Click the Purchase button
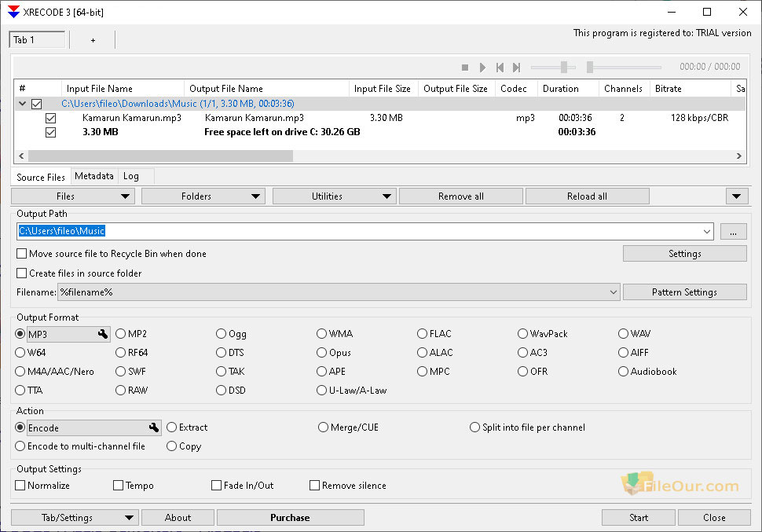 (x=290, y=517)
